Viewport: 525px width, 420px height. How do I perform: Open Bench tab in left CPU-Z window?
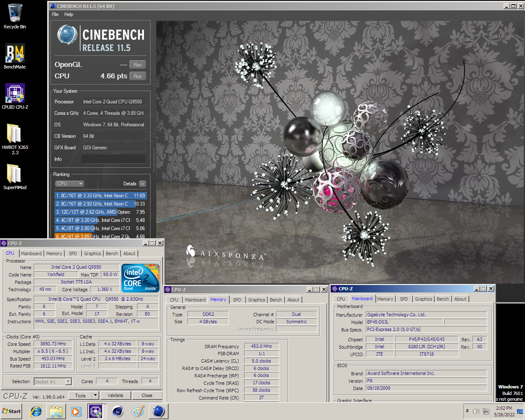point(112,253)
